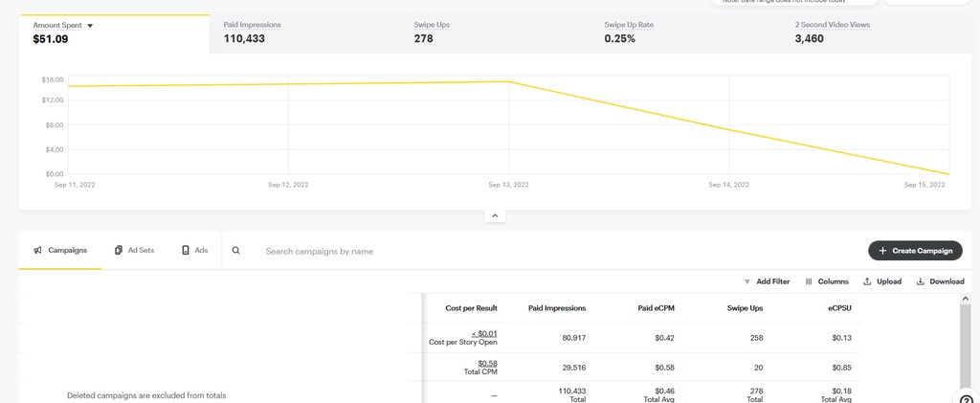
Task: Click the Sep 13, 2022 chart point
Action: pyautogui.click(x=509, y=81)
